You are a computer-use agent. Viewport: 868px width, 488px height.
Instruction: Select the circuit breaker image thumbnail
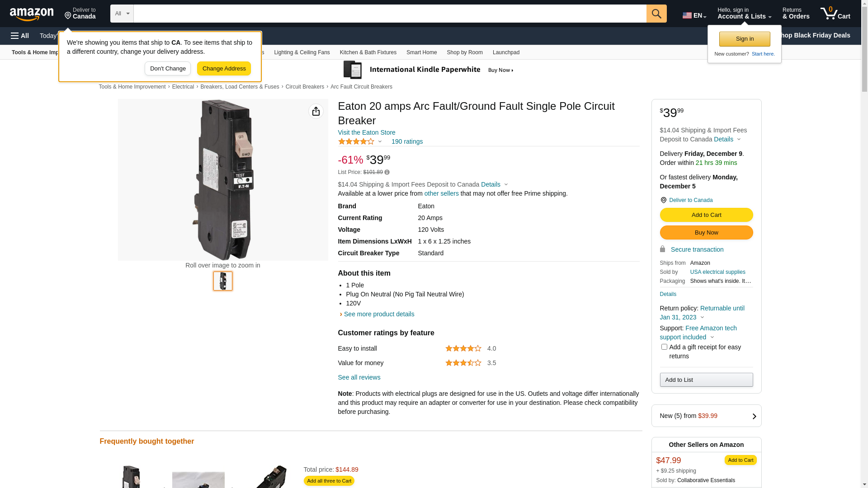[223, 281]
